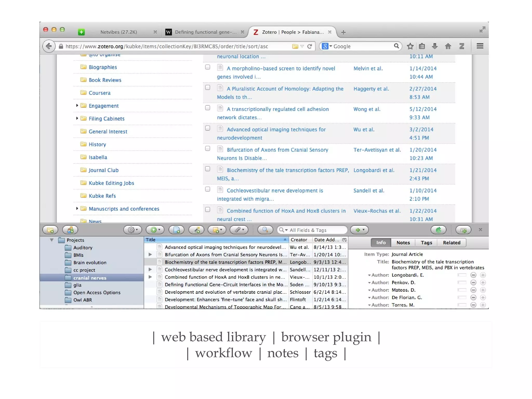Click the fullscreen arrows icon
The height and width of the screenshot is (399, 532).
[x=482, y=30]
